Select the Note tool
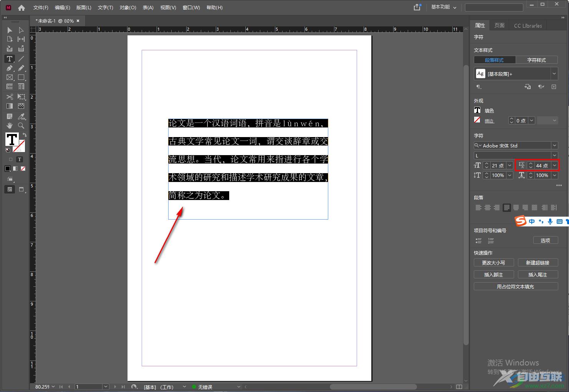569x392 pixels. pos(10,116)
